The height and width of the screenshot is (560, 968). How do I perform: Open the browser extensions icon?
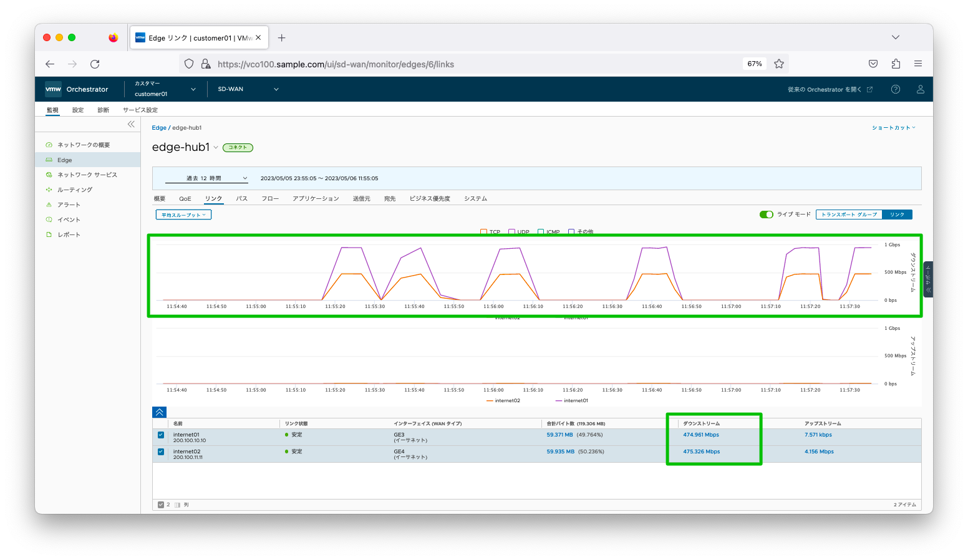pos(896,64)
